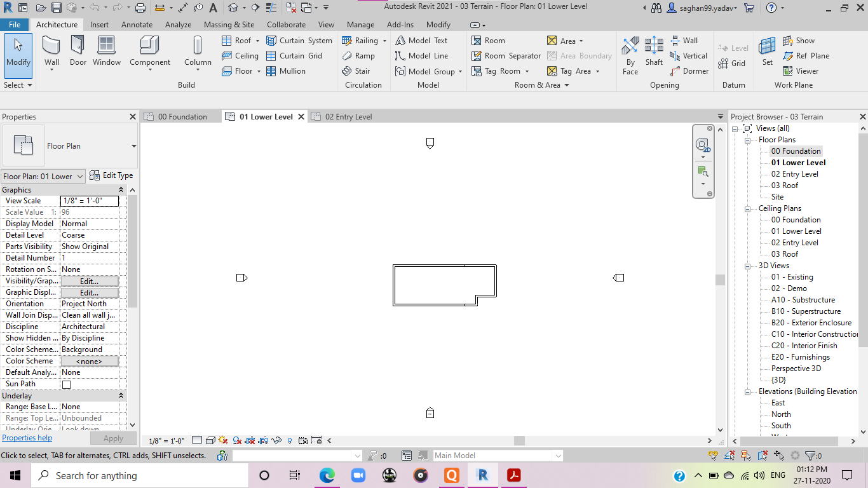
Task: Open the Set work plane tool
Action: 768,52
